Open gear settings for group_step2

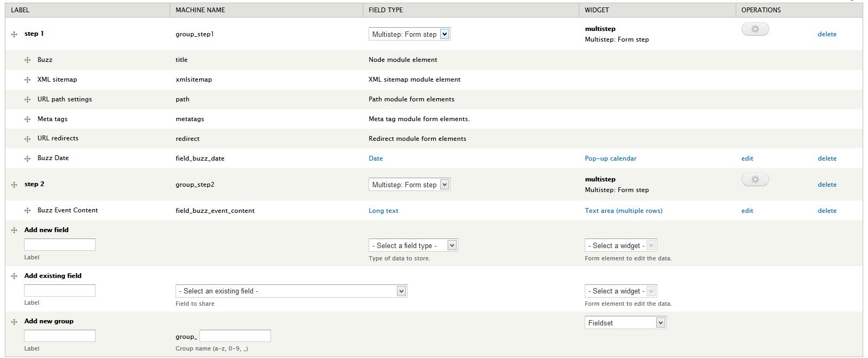(755, 180)
